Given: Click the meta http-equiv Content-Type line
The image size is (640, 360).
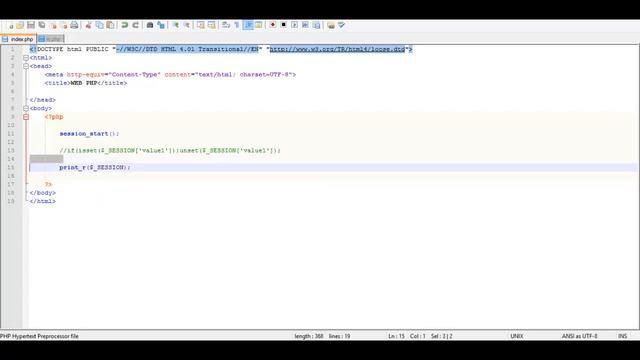Looking at the screenshot, I should point(170,75).
